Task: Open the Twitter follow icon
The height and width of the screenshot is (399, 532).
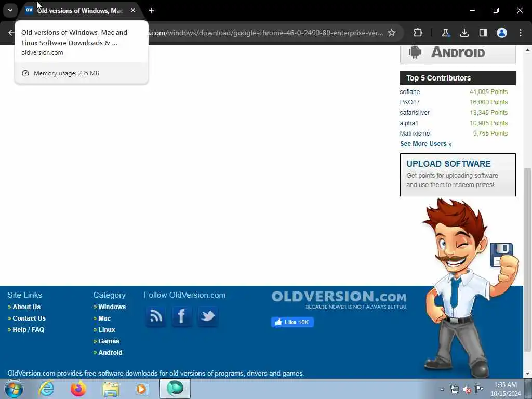Action: coord(207,316)
